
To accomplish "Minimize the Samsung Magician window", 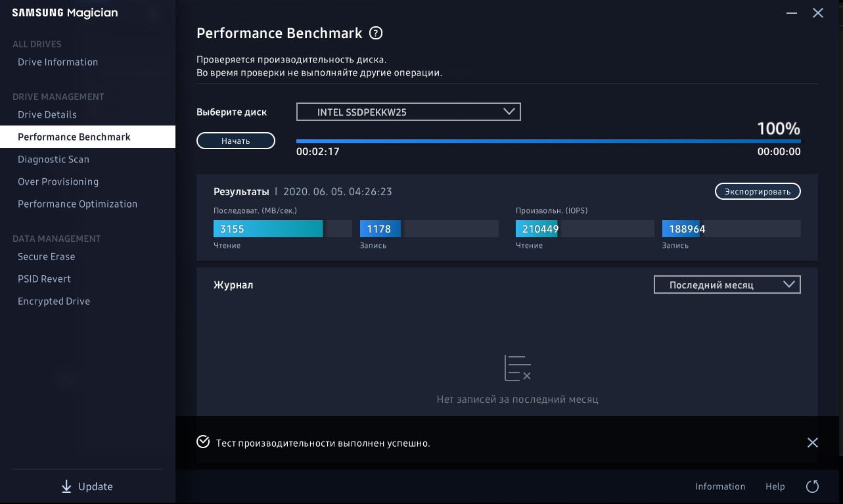I will point(792,13).
